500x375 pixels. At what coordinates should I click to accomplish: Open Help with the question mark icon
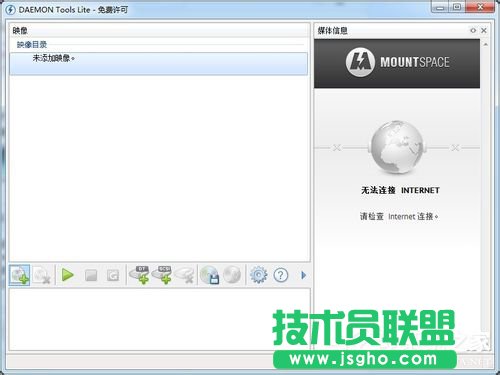click(x=281, y=275)
